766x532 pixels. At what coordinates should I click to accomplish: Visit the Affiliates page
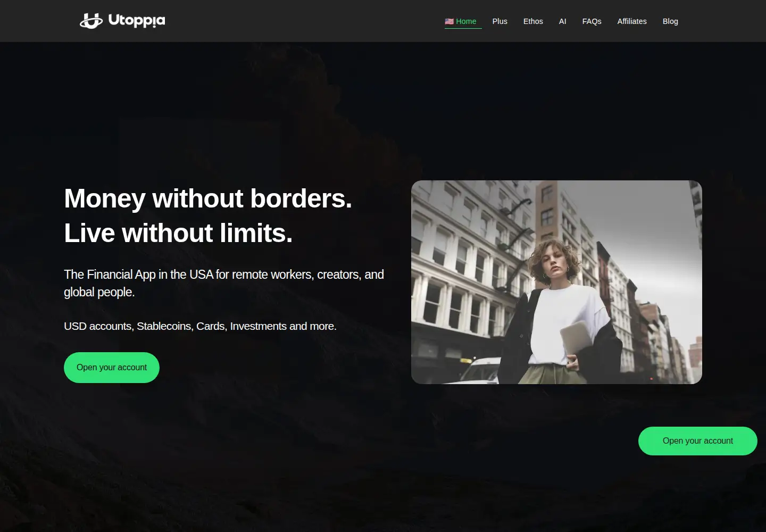632,21
